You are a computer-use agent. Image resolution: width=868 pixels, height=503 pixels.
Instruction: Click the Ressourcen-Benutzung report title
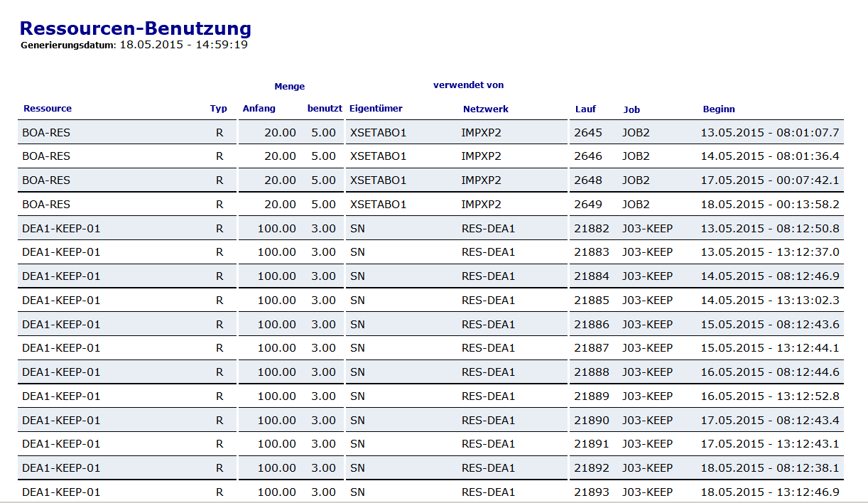click(x=135, y=28)
